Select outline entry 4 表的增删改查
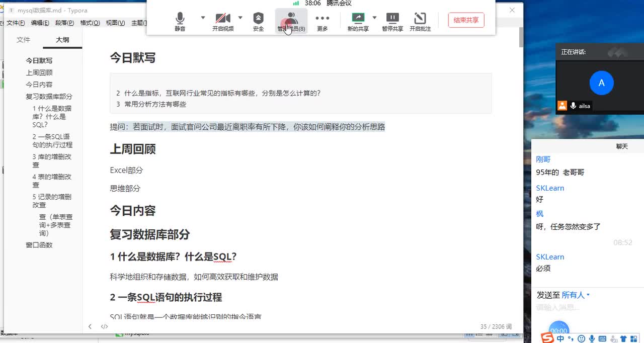This screenshot has width=644, height=343. tap(52, 181)
